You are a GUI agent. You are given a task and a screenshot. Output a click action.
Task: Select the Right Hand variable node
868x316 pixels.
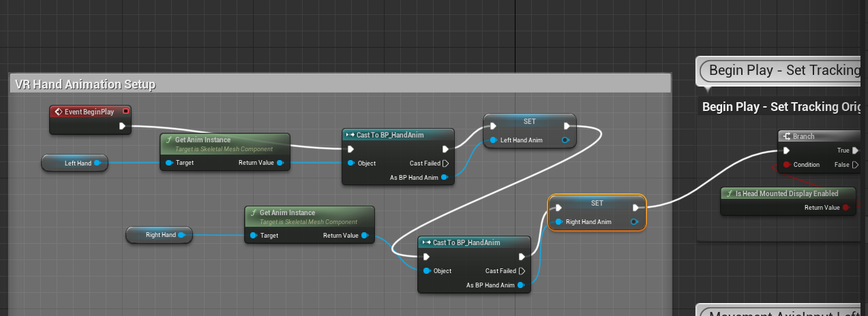click(160, 235)
